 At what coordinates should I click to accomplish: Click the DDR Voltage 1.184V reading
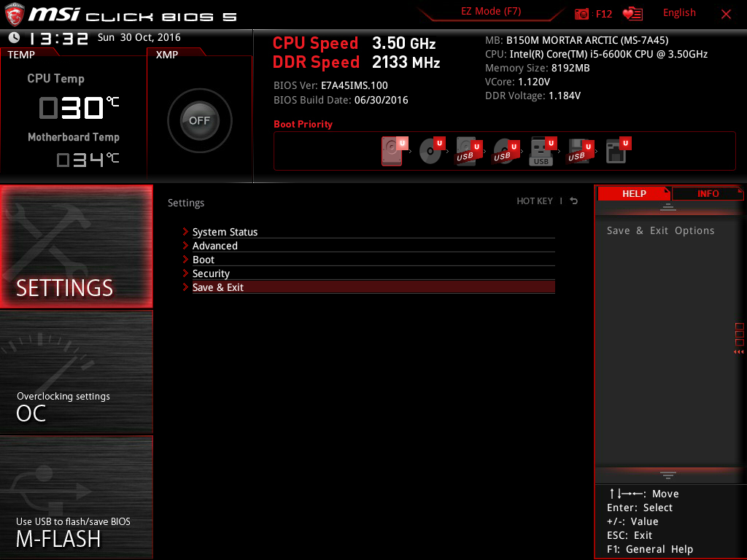533,96
